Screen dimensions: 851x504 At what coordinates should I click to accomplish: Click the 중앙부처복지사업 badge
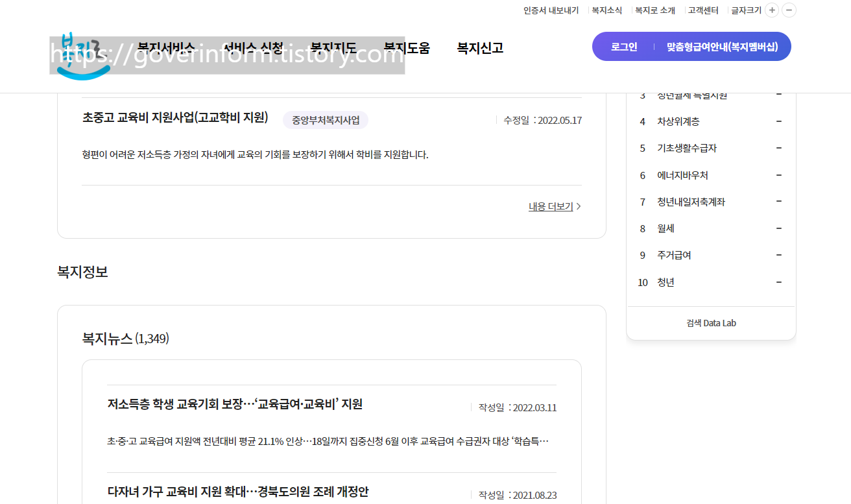point(325,120)
